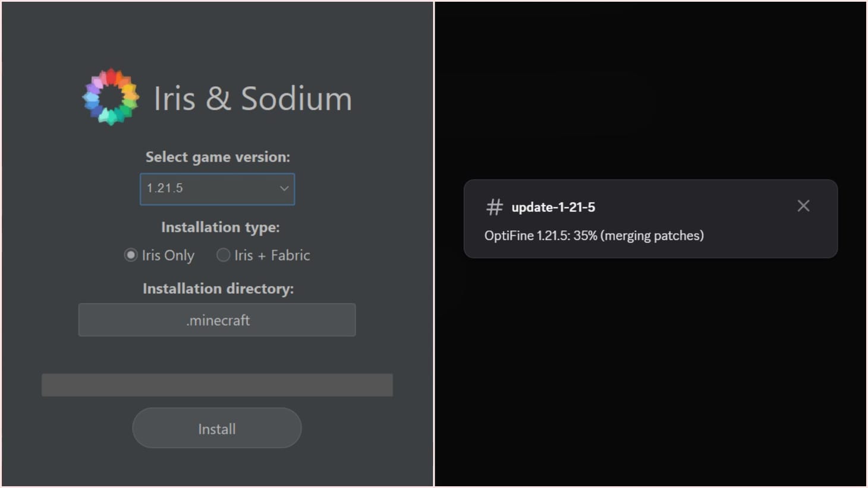The image size is (868, 488).
Task: Click the chevron arrow on the version selector
Action: point(284,188)
